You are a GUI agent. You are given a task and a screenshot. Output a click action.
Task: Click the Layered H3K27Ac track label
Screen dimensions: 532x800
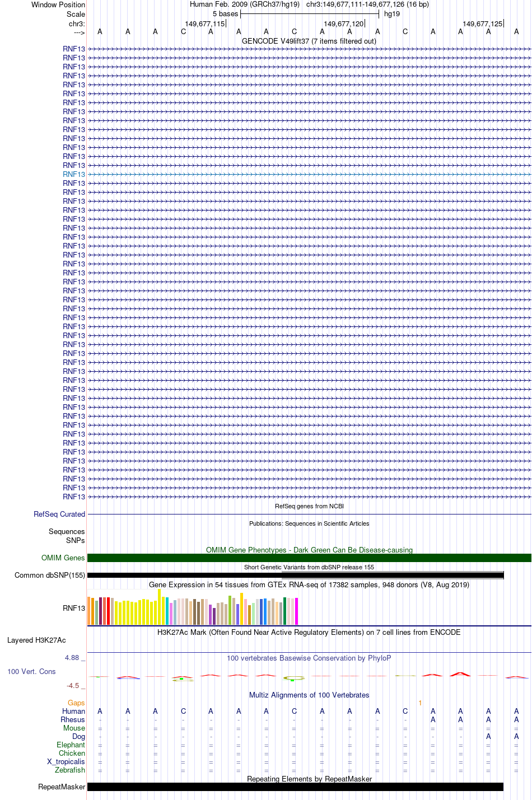(36, 640)
